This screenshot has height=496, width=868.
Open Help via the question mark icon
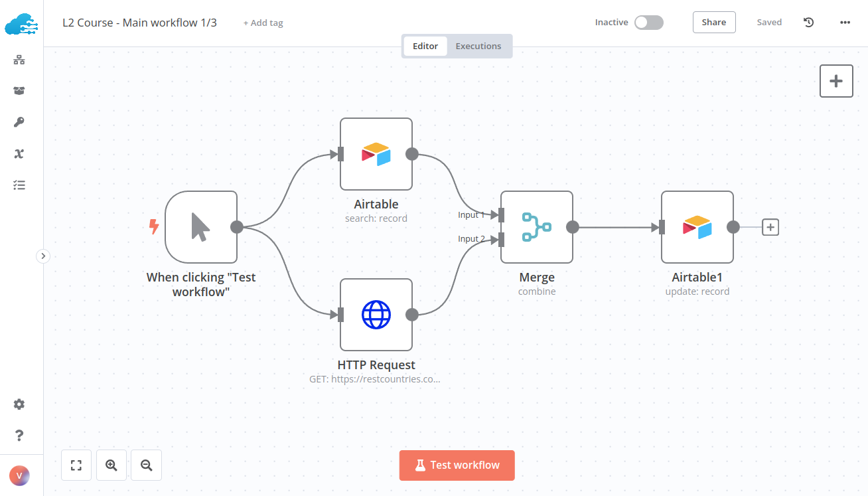19,435
